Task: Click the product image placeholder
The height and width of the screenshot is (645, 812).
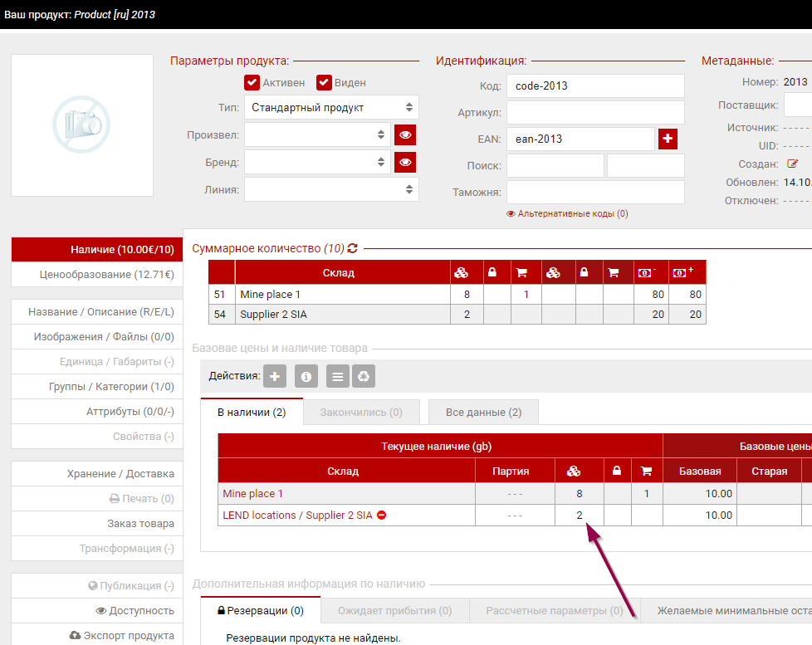Action: tap(81, 125)
